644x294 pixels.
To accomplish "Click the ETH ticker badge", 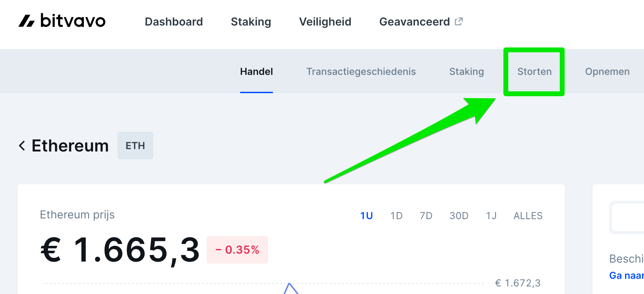I will (x=135, y=146).
